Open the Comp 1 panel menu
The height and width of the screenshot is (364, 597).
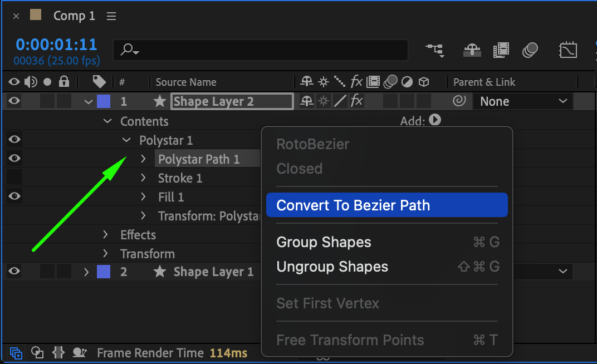(x=111, y=16)
